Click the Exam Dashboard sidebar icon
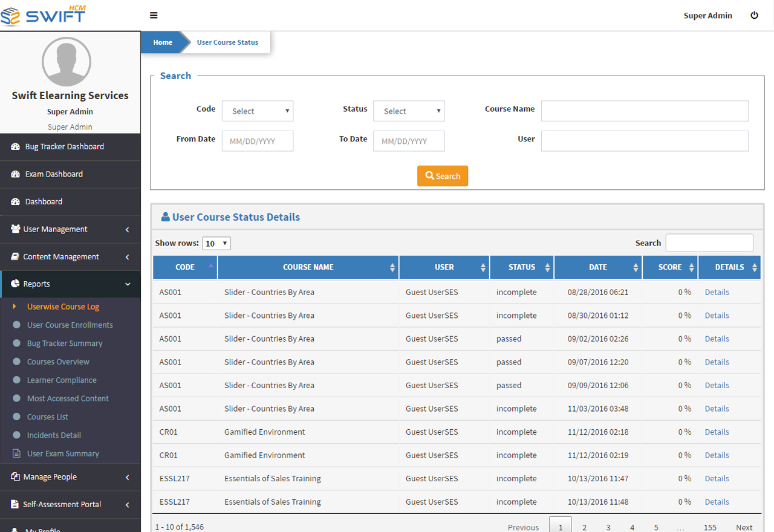Viewport: 774px width, 532px height. [15, 174]
